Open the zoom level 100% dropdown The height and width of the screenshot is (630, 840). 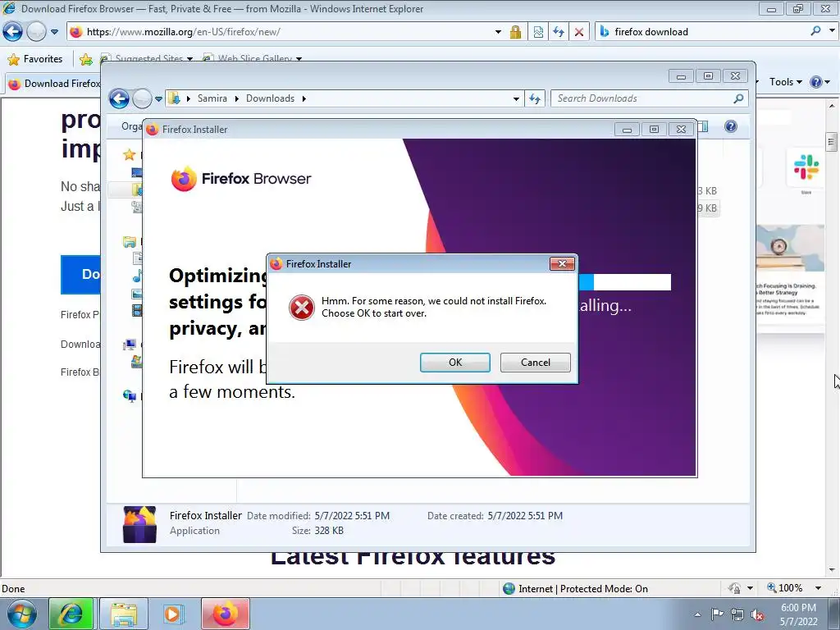(818, 588)
